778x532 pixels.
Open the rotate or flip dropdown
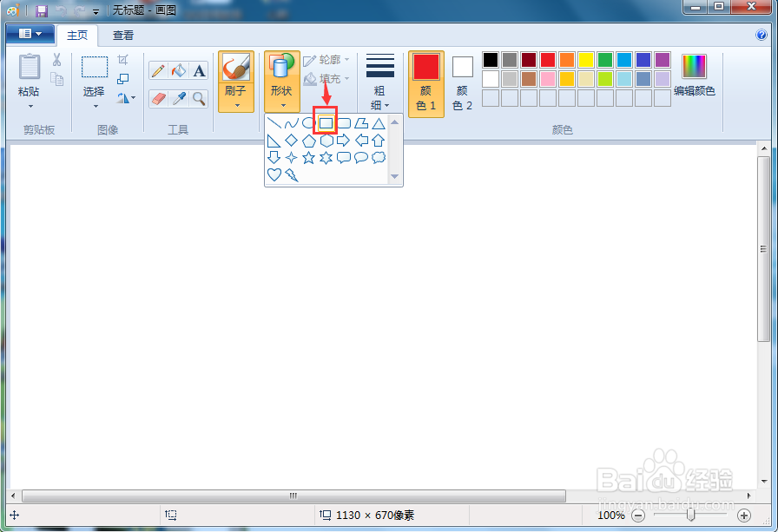[x=126, y=98]
